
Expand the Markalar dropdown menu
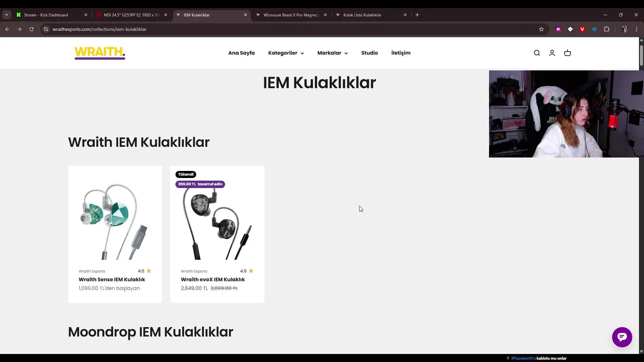[333, 53]
